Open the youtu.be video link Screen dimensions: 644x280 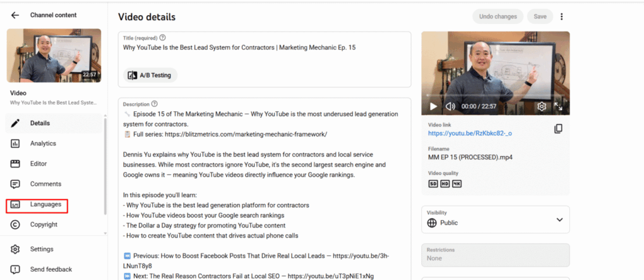pyautogui.click(x=470, y=133)
